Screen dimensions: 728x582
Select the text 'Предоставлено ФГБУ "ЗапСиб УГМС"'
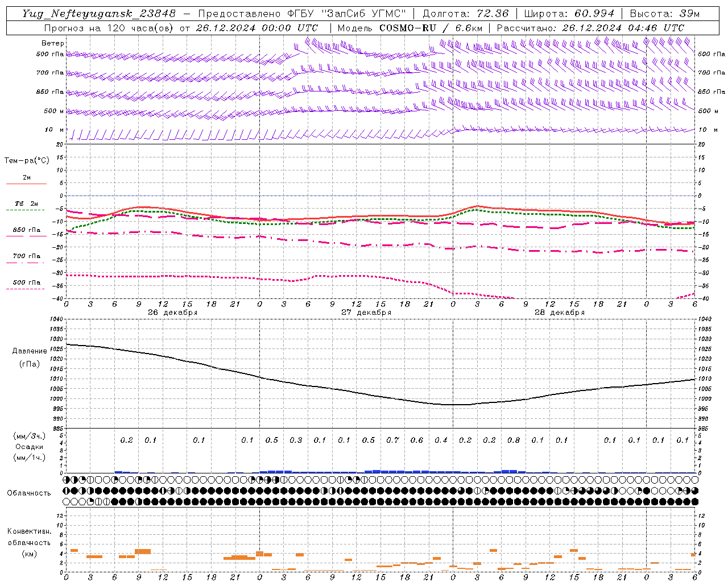pyautogui.click(x=302, y=14)
